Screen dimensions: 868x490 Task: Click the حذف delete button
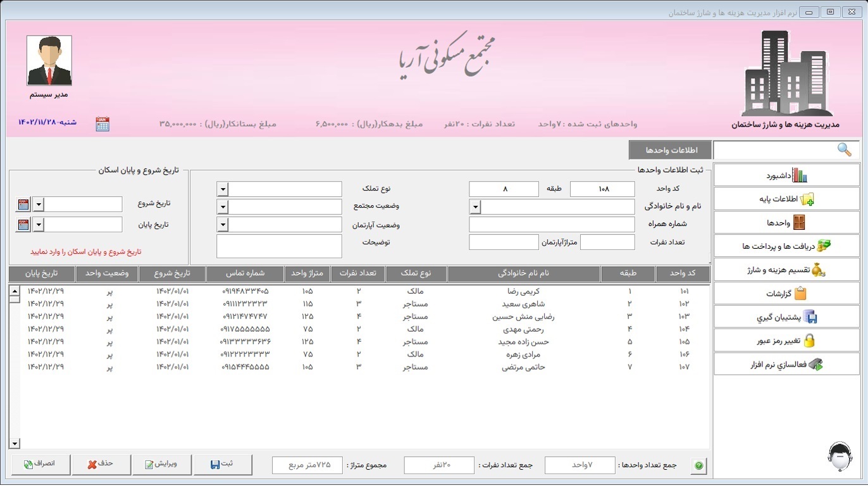(101, 464)
